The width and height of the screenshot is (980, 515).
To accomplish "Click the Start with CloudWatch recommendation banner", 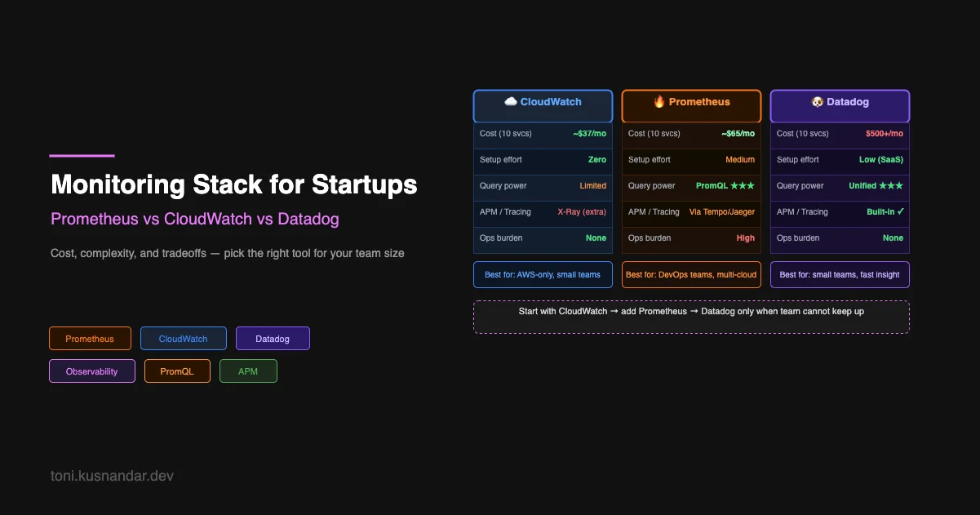I will [691, 317].
